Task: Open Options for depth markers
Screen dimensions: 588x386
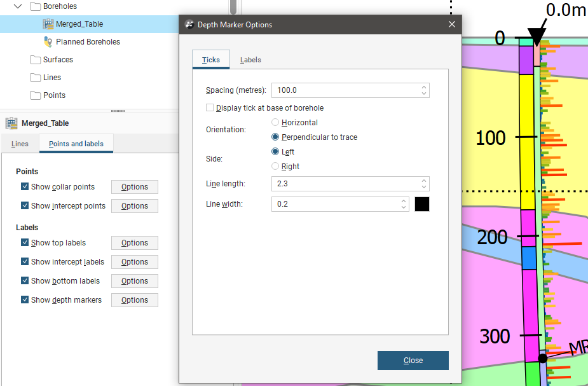Action: [135, 300]
